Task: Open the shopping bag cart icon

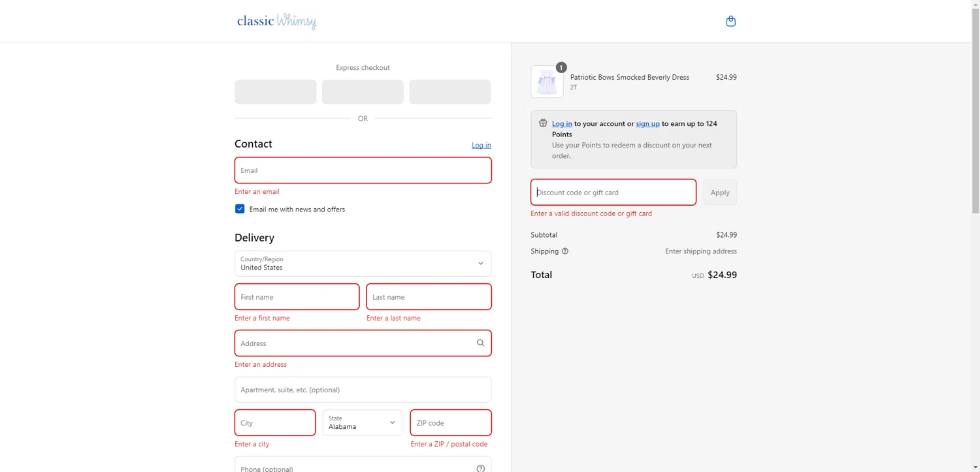Action: point(730,21)
